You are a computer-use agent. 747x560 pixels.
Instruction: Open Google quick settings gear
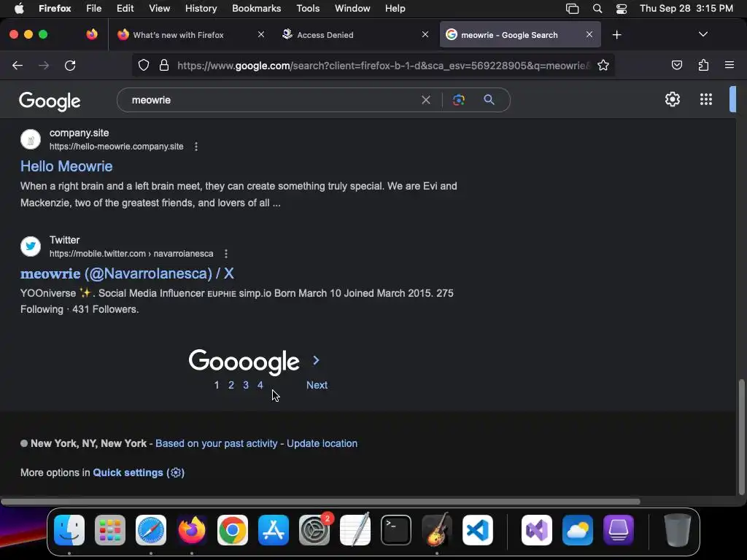(x=672, y=99)
